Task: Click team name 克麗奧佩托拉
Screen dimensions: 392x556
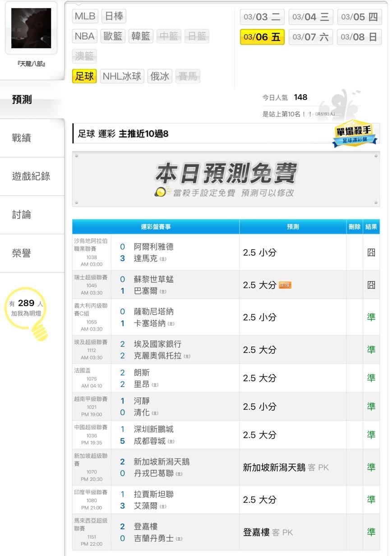Action: click(158, 356)
